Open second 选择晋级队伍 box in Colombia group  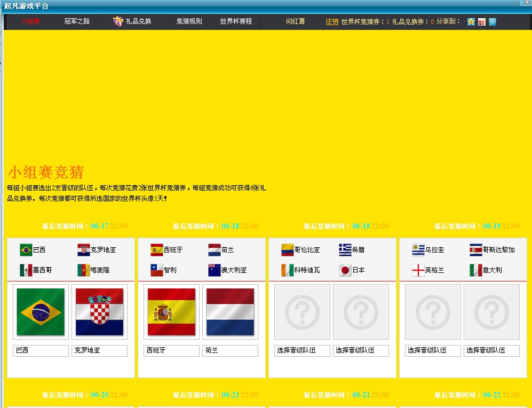[361, 351]
